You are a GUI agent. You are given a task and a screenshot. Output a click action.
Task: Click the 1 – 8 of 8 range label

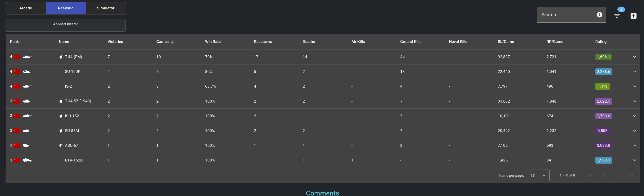[567, 175]
